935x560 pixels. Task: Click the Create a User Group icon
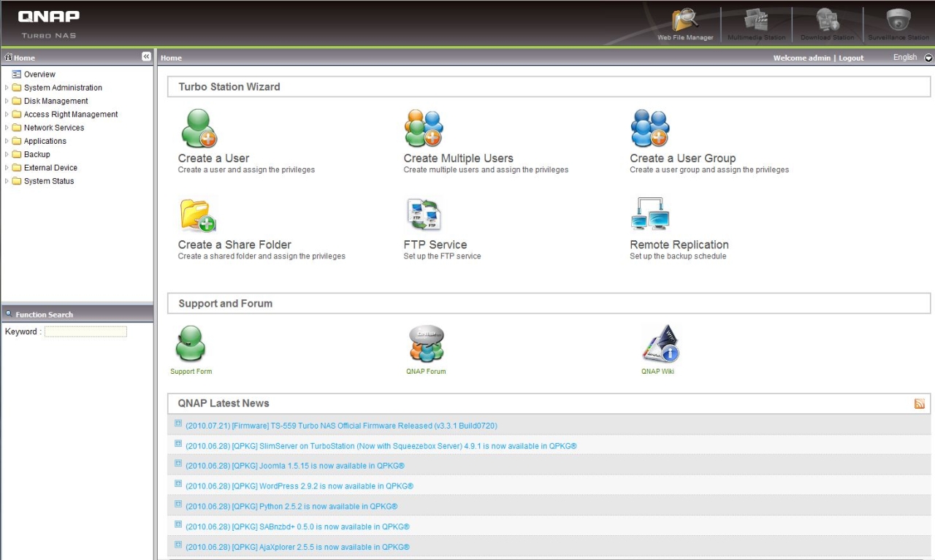click(650, 129)
